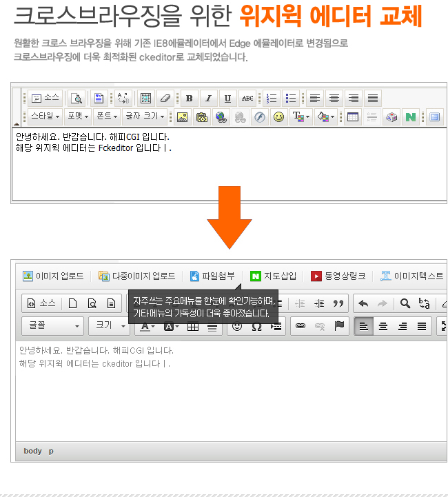Toggle Bold (B) in the upper Fckeditor
Screen dimensions: 448x497
pyautogui.click(x=190, y=99)
